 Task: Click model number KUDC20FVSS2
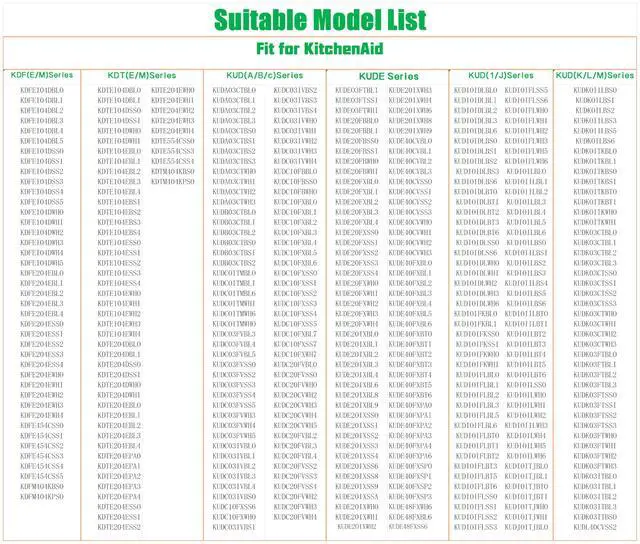[295, 466]
